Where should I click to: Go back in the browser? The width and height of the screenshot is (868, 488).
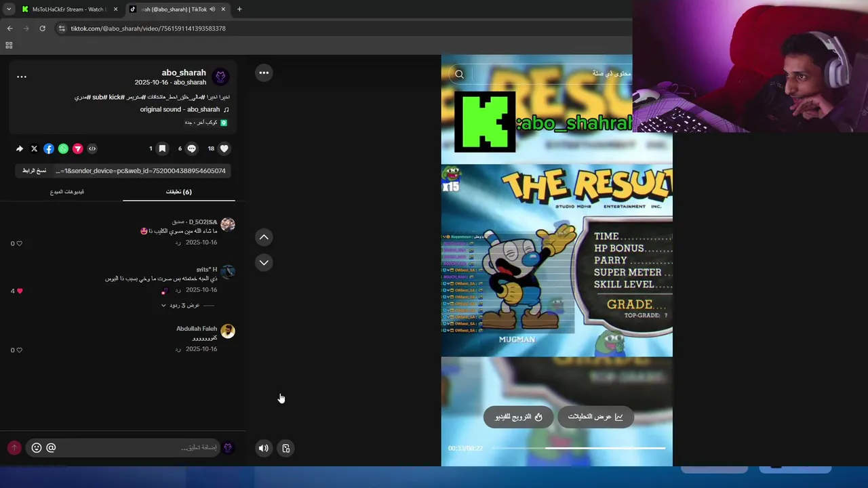point(9,28)
